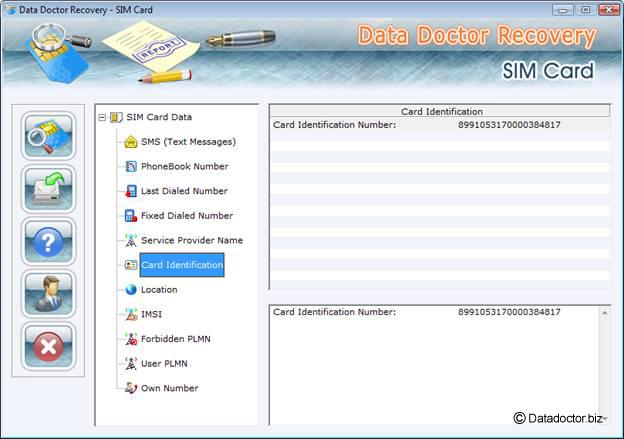
Task: Click the businessman about/support button
Action: coord(49,294)
